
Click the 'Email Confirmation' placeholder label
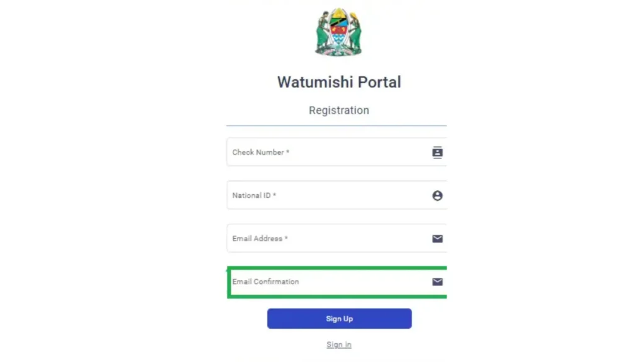[266, 282]
